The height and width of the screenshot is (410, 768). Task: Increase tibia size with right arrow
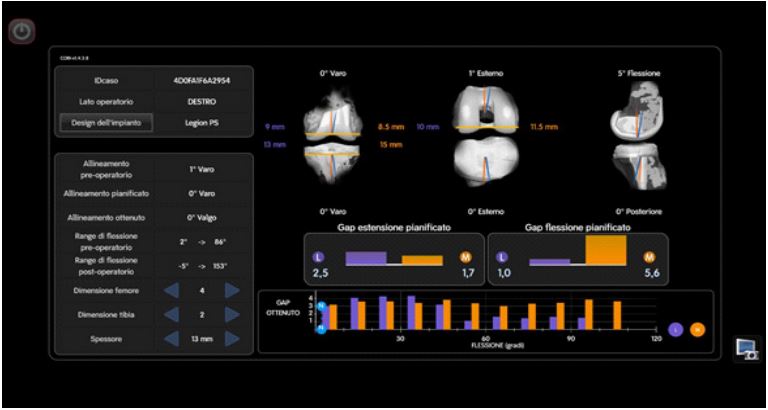[x=232, y=314]
